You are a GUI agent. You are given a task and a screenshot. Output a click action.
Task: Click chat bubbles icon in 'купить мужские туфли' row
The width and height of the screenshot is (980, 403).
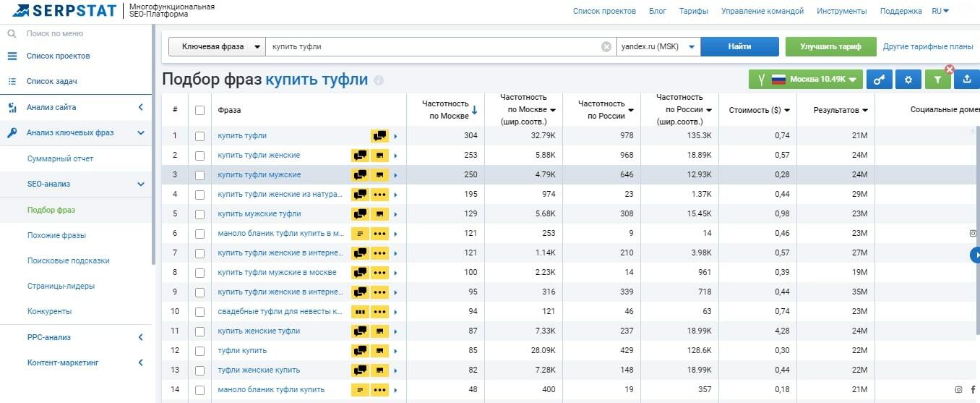pyautogui.click(x=360, y=213)
